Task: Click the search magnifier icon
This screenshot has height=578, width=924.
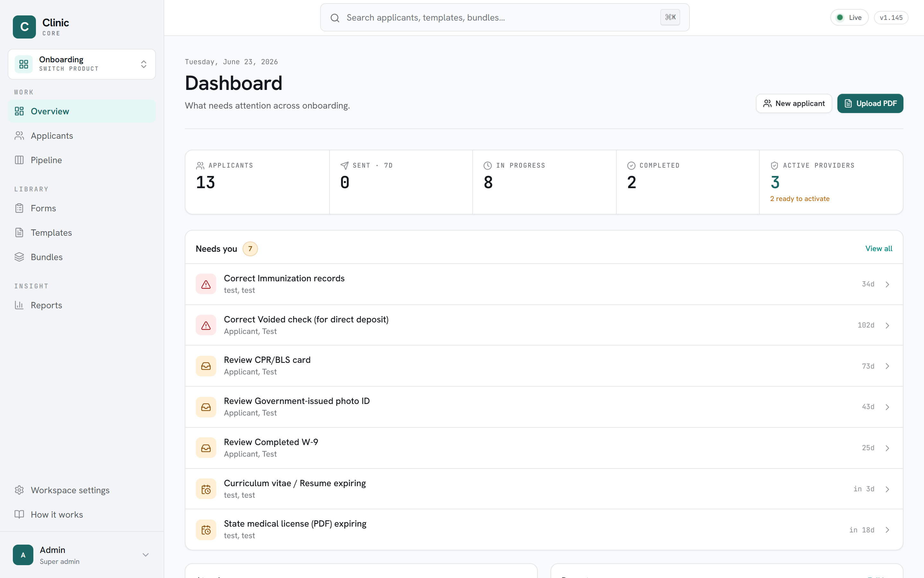Action: coord(335,18)
